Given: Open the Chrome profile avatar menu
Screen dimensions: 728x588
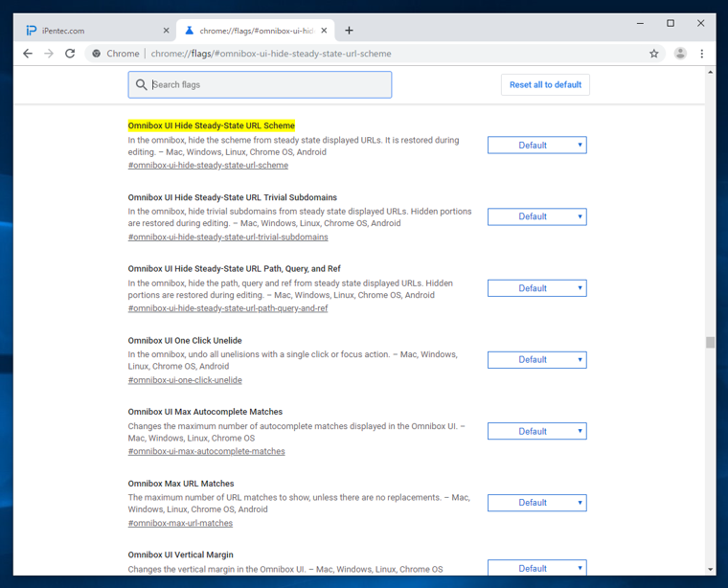Looking at the screenshot, I should click(x=680, y=54).
